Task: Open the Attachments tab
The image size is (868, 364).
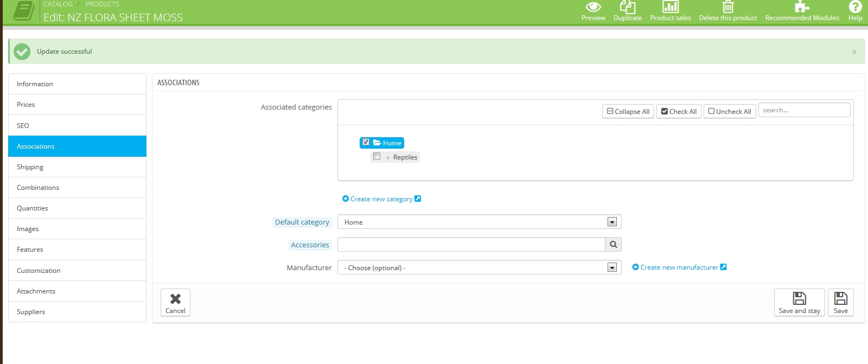Action: 77,291
